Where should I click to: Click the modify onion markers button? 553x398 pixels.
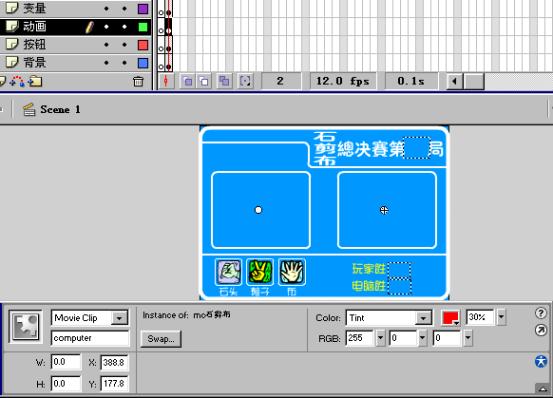click(245, 81)
